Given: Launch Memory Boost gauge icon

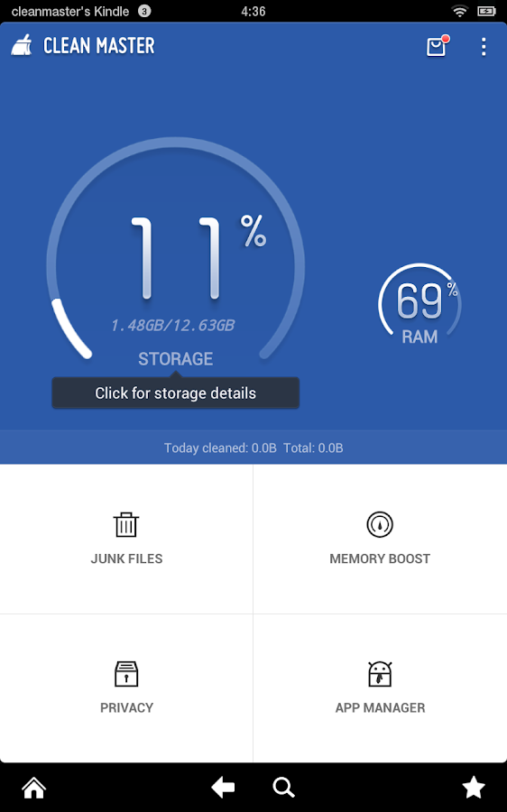Looking at the screenshot, I should point(380,524).
